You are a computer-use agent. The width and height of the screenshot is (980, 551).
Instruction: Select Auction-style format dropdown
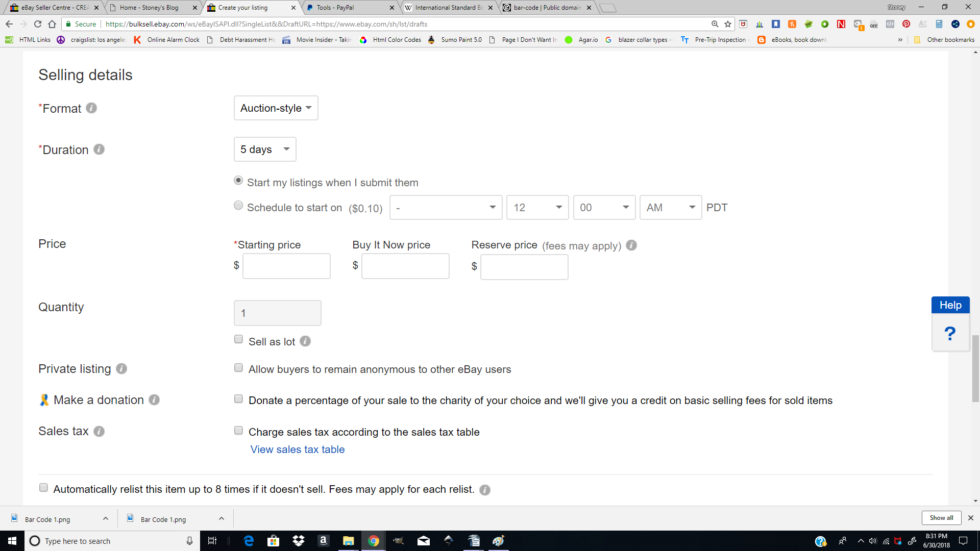coord(275,108)
